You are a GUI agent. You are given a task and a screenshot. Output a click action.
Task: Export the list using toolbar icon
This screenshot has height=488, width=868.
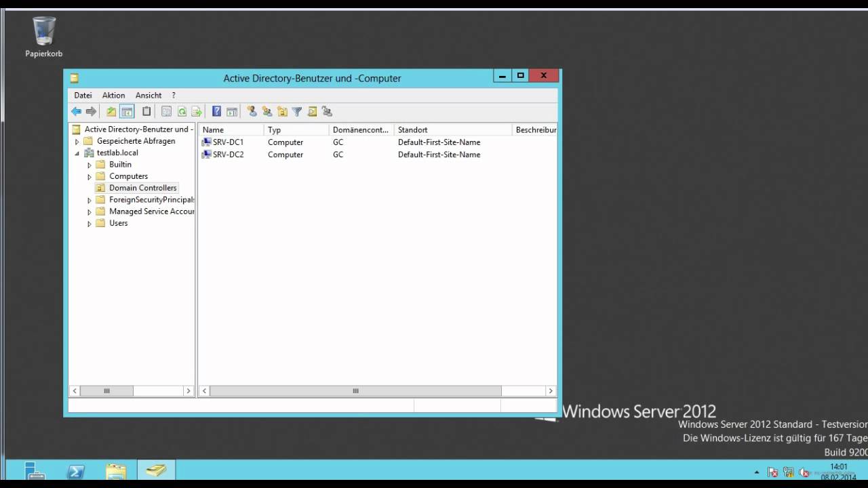(x=197, y=112)
